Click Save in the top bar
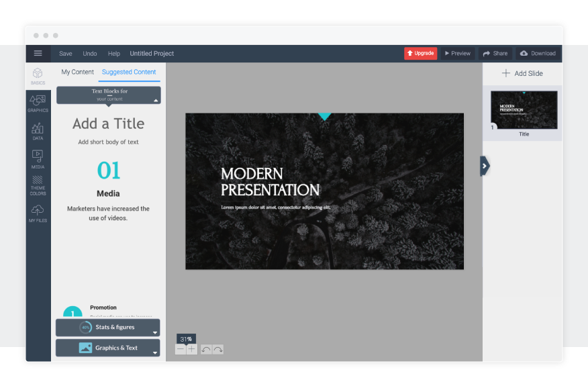This screenshot has height=388, width=588. click(x=66, y=54)
